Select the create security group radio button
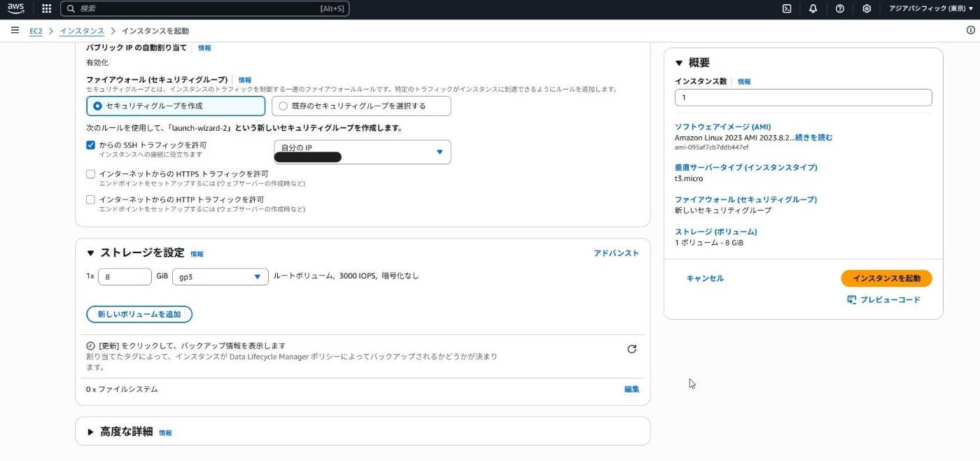Screen dimensions: 980x461 (97, 106)
